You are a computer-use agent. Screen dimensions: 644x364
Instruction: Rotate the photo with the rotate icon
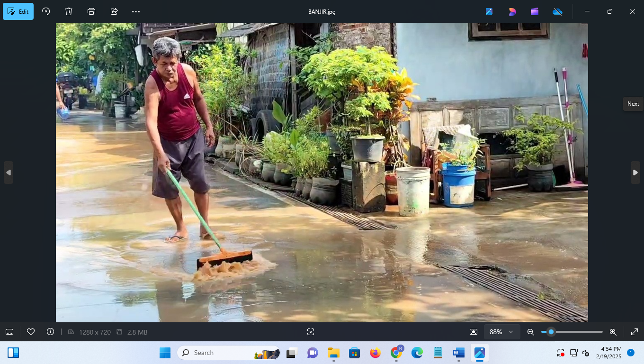(x=46, y=11)
